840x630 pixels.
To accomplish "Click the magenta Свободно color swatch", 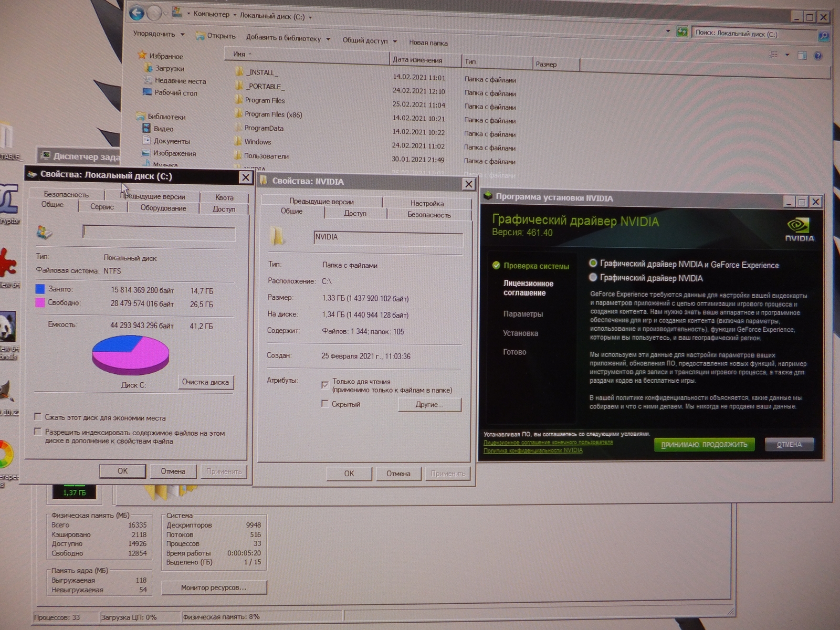I will point(40,302).
